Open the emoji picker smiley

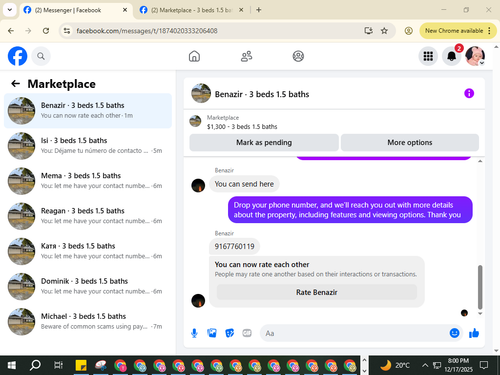[454, 333]
